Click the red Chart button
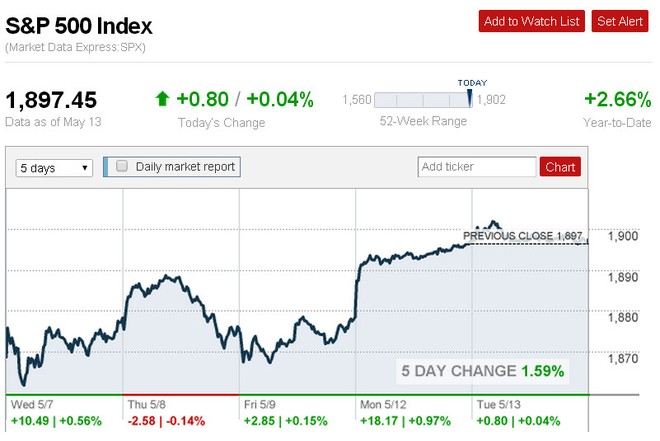Screen dimensions: 660x441 pyautogui.click(x=560, y=167)
